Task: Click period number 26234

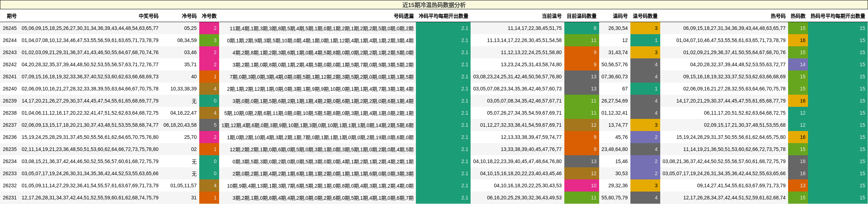Action: click(10, 161)
